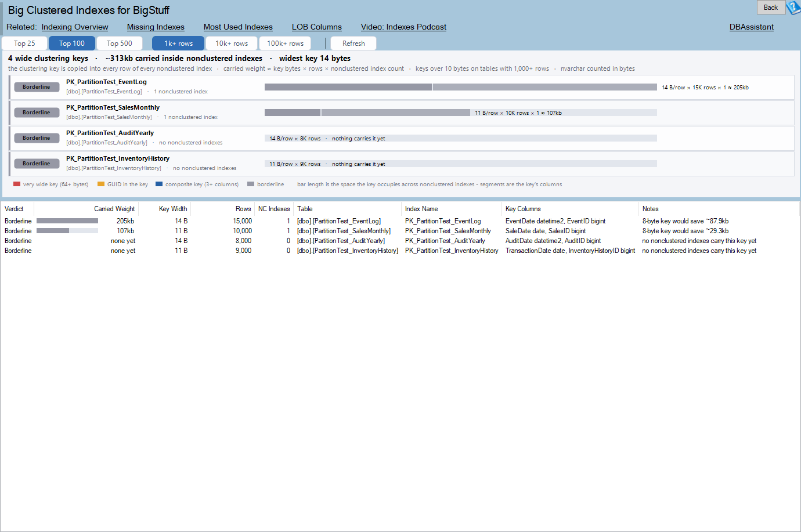Select the Top 500 filter
Image resolution: width=801 pixels, height=532 pixels.
(120, 44)
